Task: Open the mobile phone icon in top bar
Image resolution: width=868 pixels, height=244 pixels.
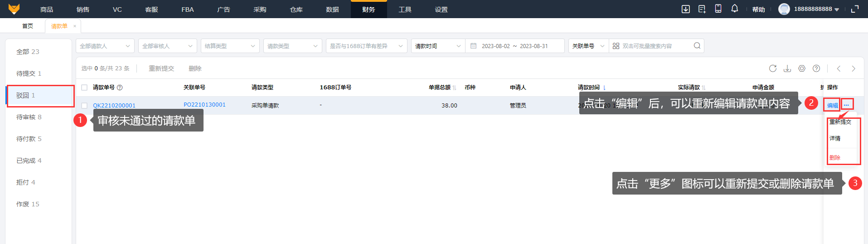Action: [x=718, y=9]
